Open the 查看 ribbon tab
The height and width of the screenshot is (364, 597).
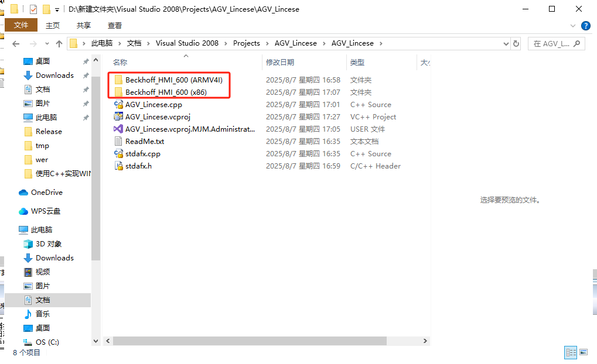pos(115,26)
